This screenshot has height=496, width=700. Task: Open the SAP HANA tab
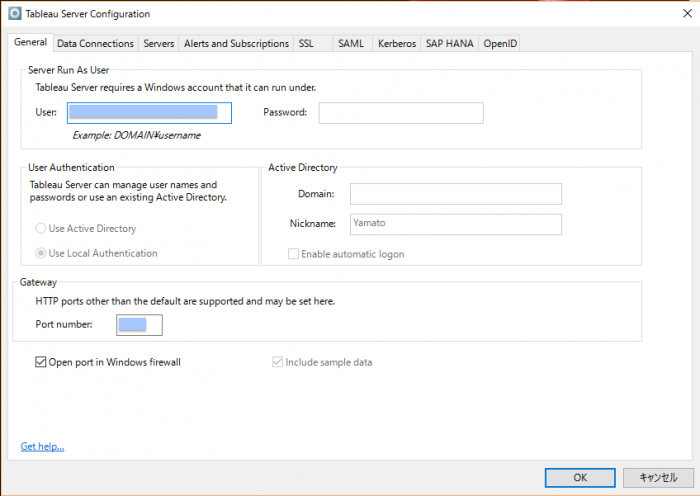coord(450,43)
